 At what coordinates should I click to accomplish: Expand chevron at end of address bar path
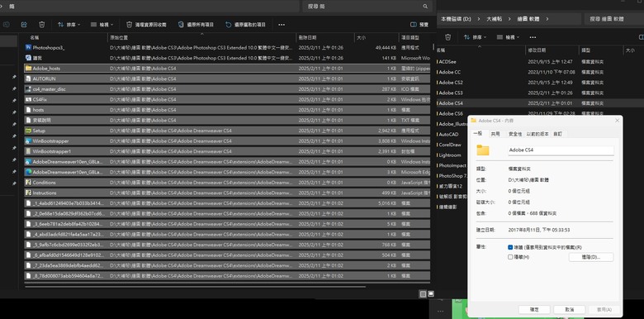pos(547,19)
